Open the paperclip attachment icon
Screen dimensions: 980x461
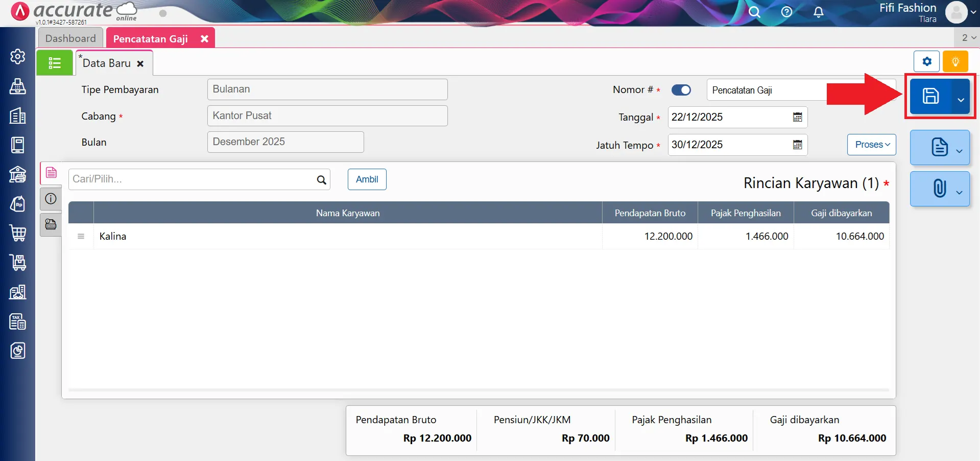939,189
